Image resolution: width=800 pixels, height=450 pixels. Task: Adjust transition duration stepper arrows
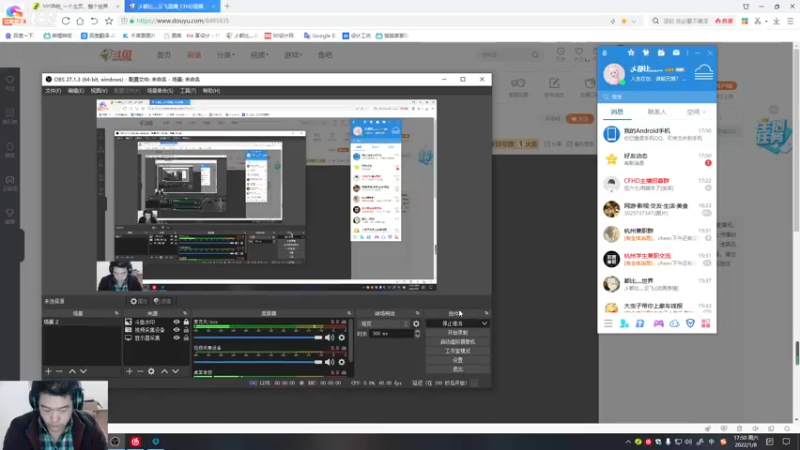click(x=417, y=334)
